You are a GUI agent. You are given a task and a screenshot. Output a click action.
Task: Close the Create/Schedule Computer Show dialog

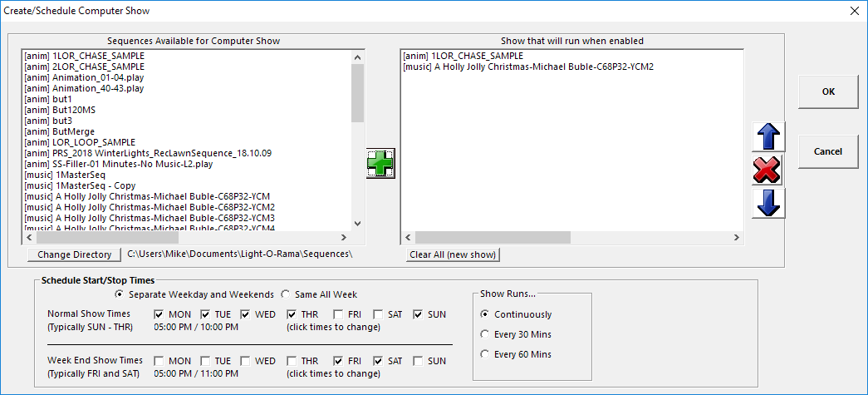[x=855, y=11]
